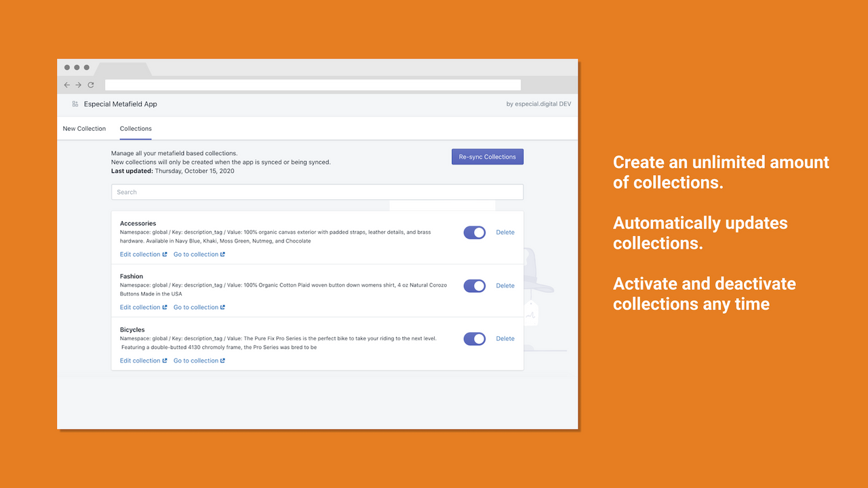Toggle the Fashion collection off
Screen dimensions: 868x488
click(474, 285)
